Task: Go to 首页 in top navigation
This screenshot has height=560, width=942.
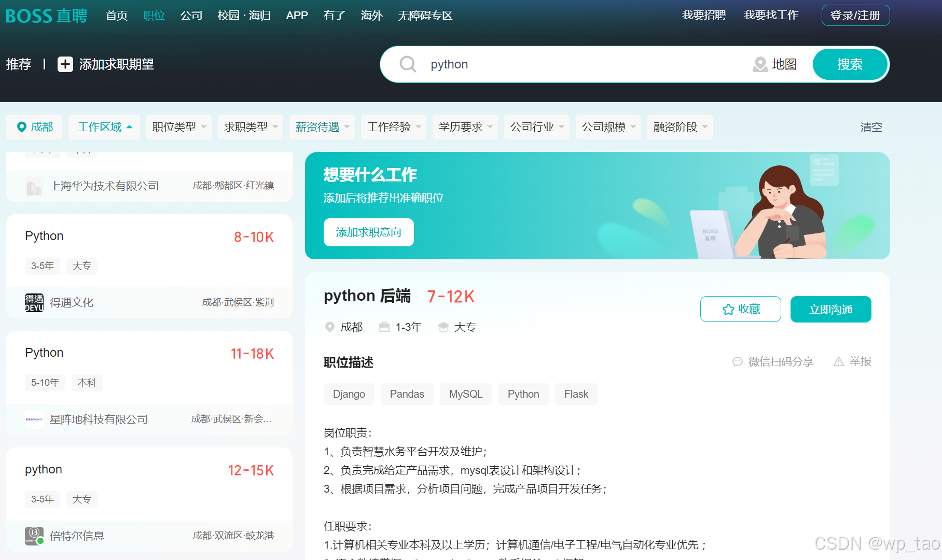Action: [117, 16]
